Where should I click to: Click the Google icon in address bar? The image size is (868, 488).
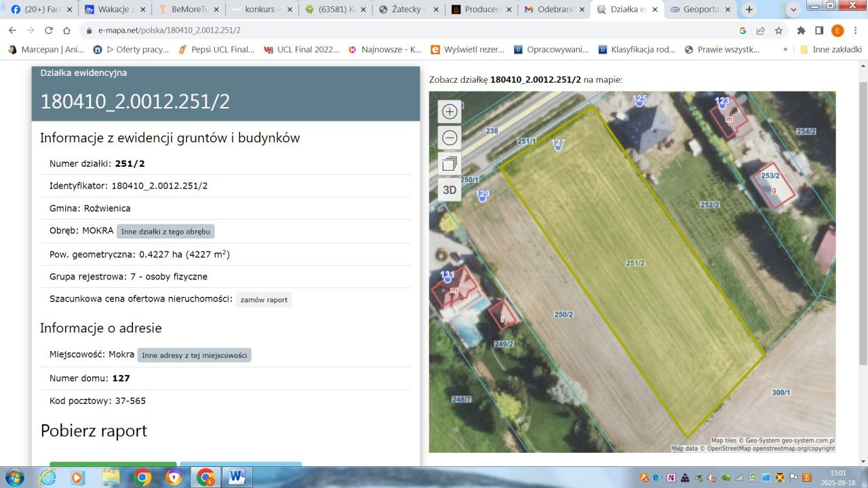[x=743, y=30]
